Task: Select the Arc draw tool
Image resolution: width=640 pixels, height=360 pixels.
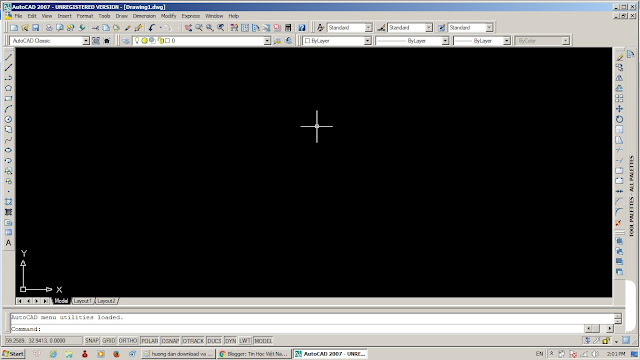Action: click(x=8, y=109)
